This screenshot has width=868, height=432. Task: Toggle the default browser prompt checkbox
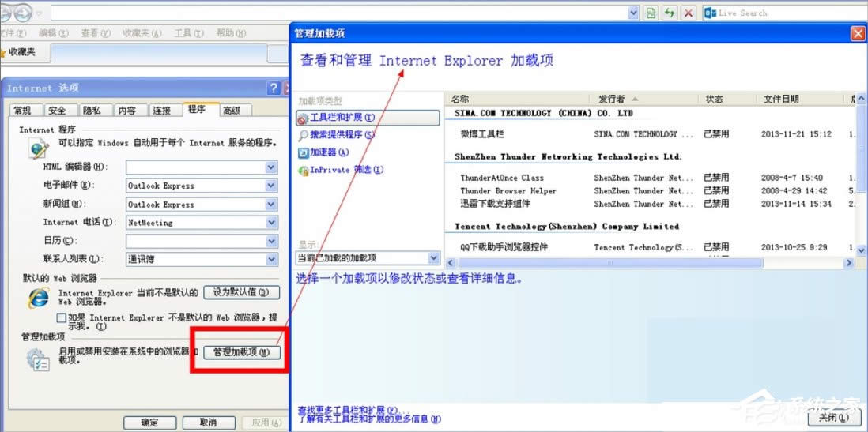62,317
